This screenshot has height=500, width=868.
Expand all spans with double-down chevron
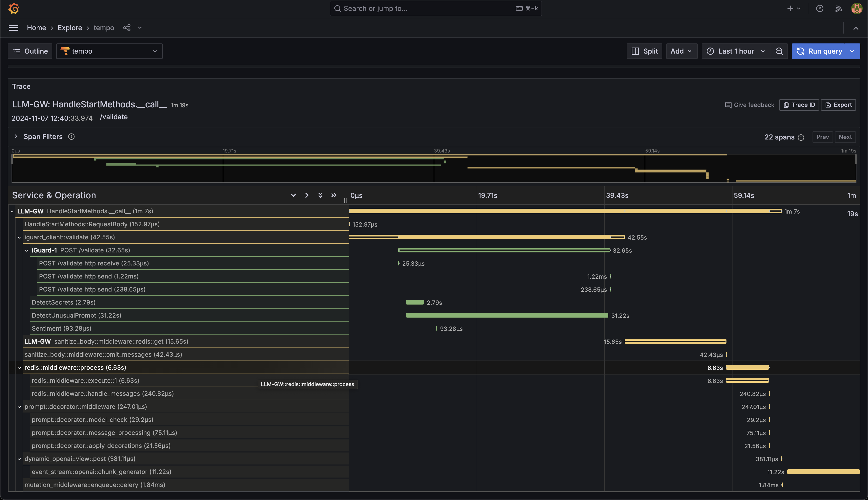(x=320, y=195)
